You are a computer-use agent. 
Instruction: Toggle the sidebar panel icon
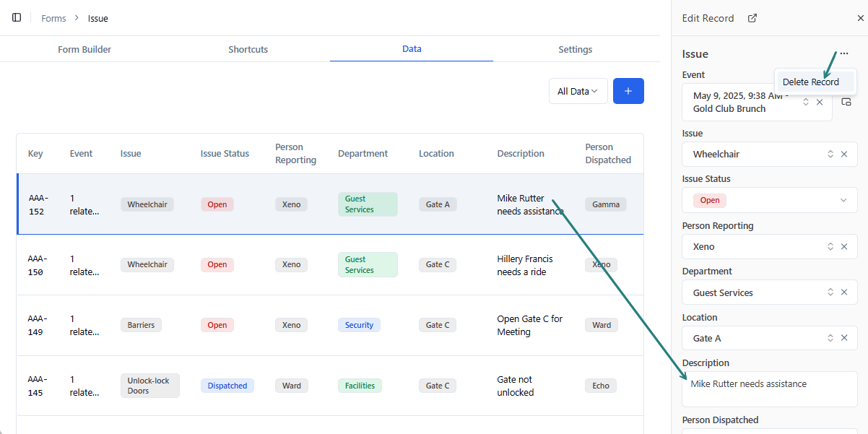17,17
